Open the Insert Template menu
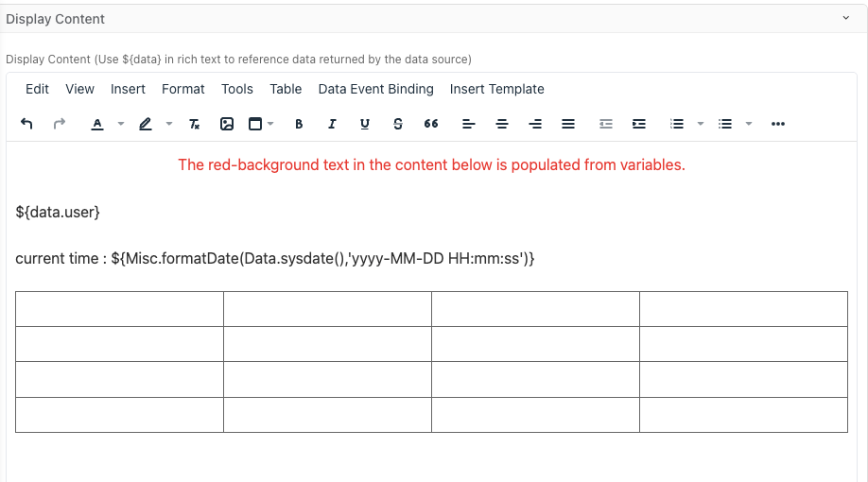 (496, 89)
